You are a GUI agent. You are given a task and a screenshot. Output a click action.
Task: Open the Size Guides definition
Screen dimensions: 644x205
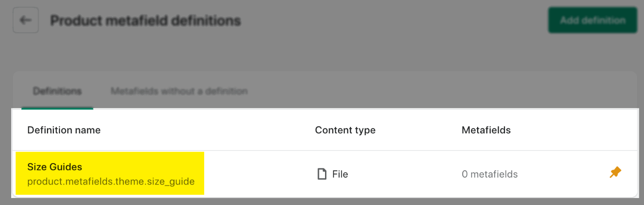[55, 167]
